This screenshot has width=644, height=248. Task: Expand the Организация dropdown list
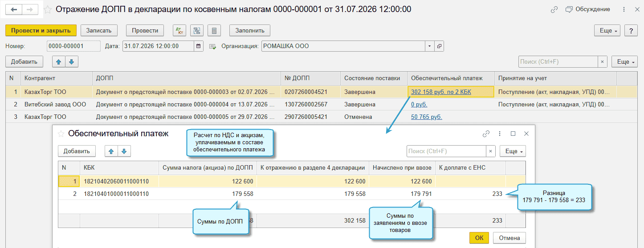(x=430, y=46)
